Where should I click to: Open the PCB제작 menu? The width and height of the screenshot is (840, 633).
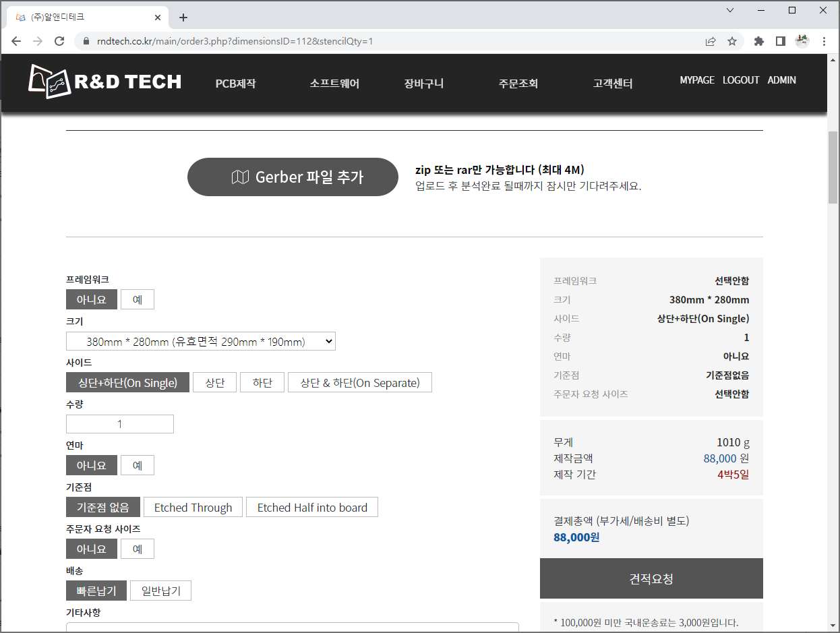click(x=235, y=84)
